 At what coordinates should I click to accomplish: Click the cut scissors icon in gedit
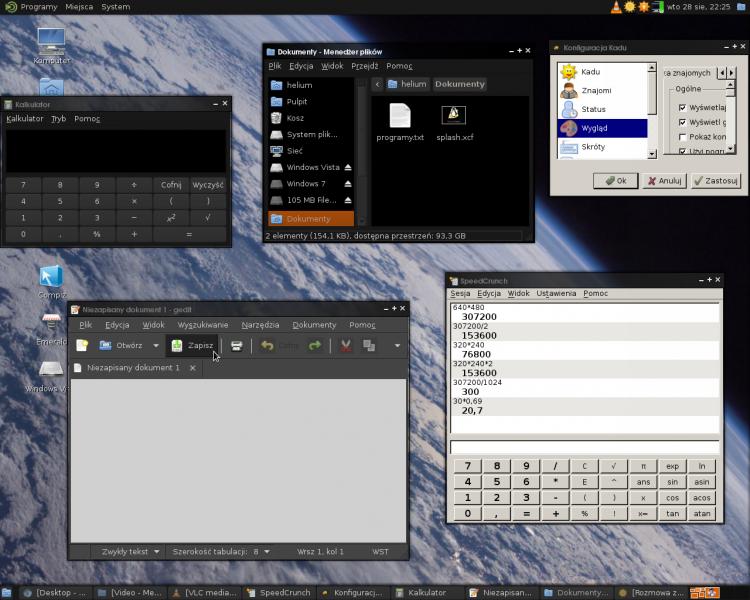(x=345, y=346)
